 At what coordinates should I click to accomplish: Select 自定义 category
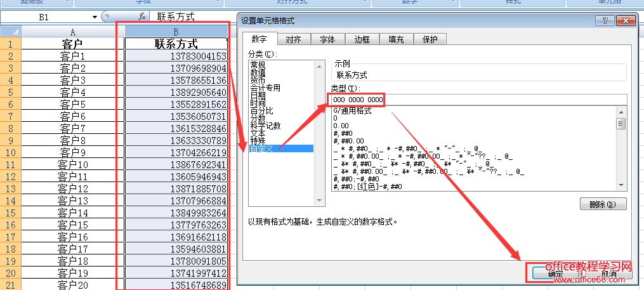pyautogui.click(x=281, y=148)
